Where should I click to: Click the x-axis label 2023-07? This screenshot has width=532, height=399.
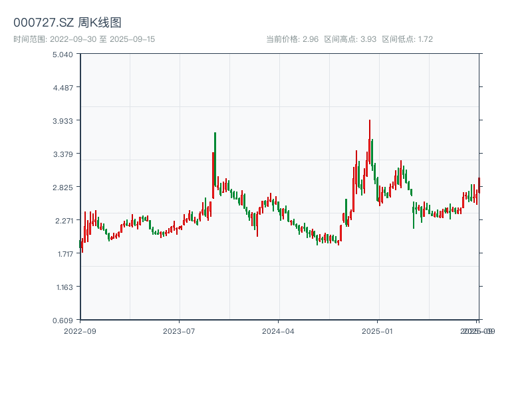(x=179, y=331)
